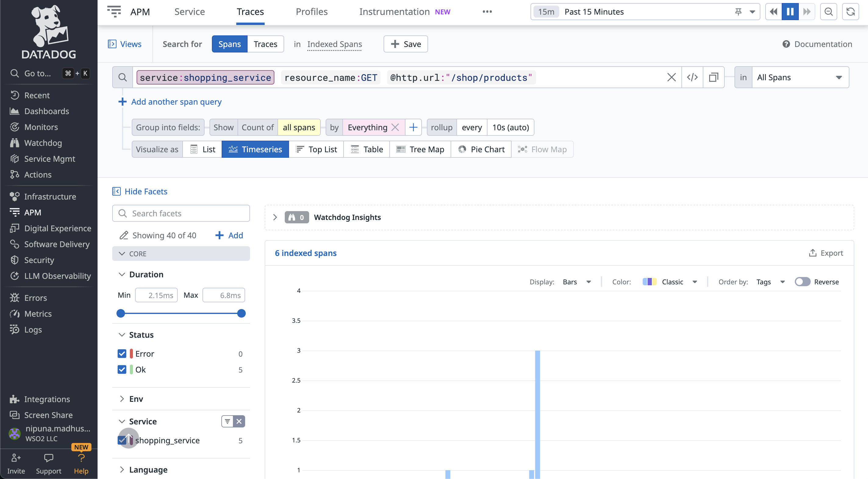This screenshot has height=479, width=868.
Task: Open Views panel
Action: [125, 44]
